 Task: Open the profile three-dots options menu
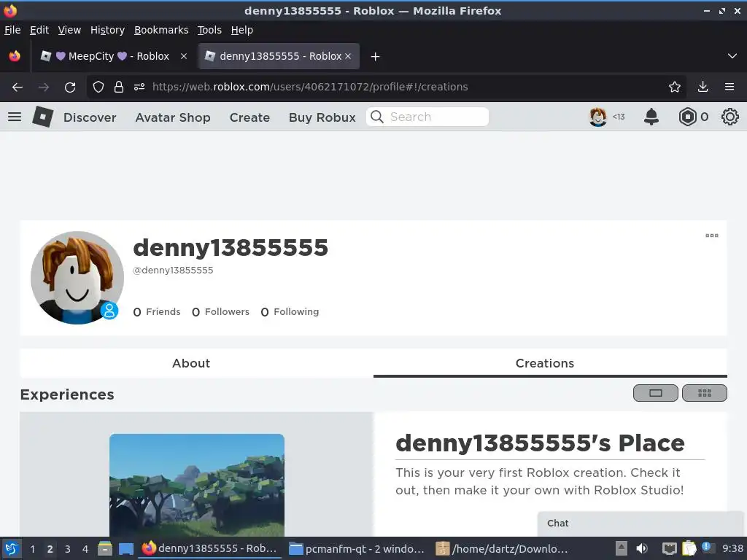pos(712,236)
